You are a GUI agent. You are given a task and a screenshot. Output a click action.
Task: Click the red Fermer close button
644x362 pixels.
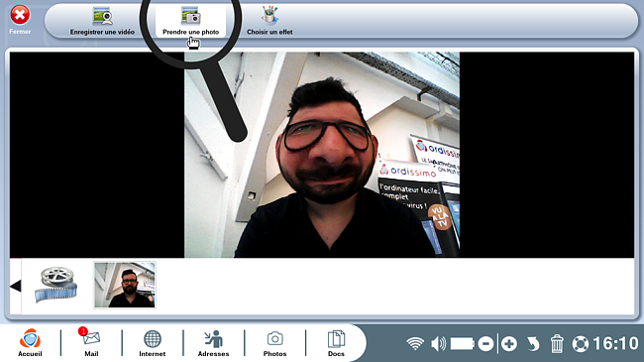pyautogui.click(x=20, y=15)
